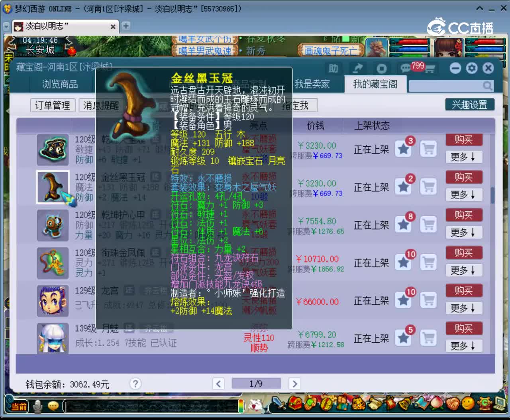The width and height of the screenshot is (510, 420).
Task: Select the 我的藏宝阁 tab
Action: 375,84
